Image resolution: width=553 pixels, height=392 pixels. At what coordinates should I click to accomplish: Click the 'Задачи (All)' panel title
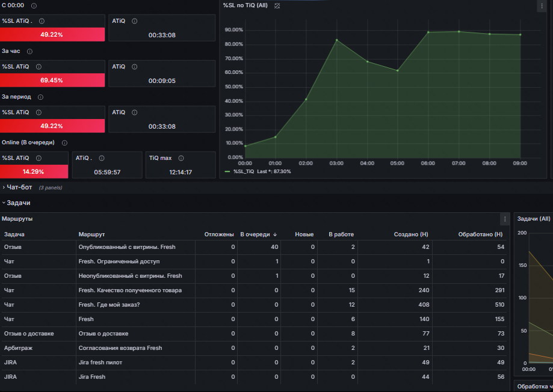[x=534, y=219]
